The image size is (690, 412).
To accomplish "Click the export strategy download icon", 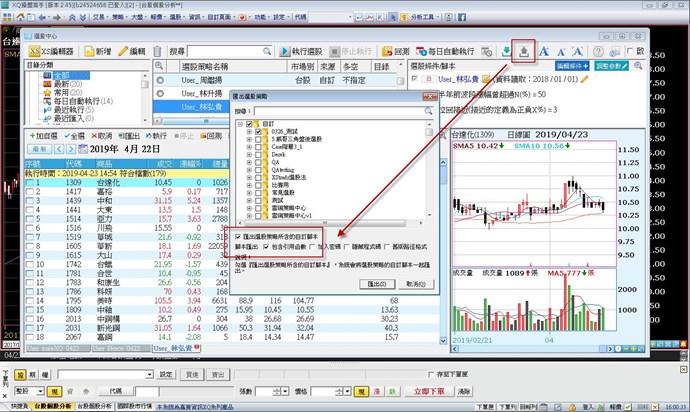I will point(522,51).
